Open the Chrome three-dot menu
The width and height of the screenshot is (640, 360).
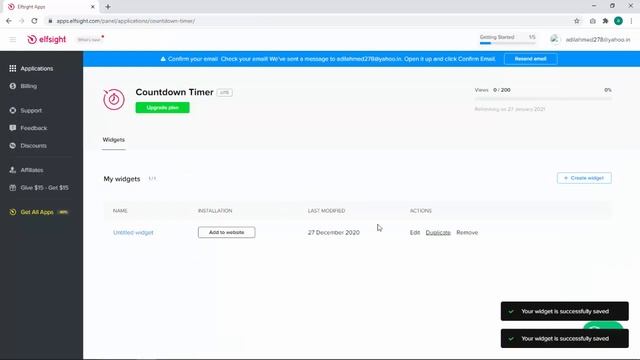[631, 21]
